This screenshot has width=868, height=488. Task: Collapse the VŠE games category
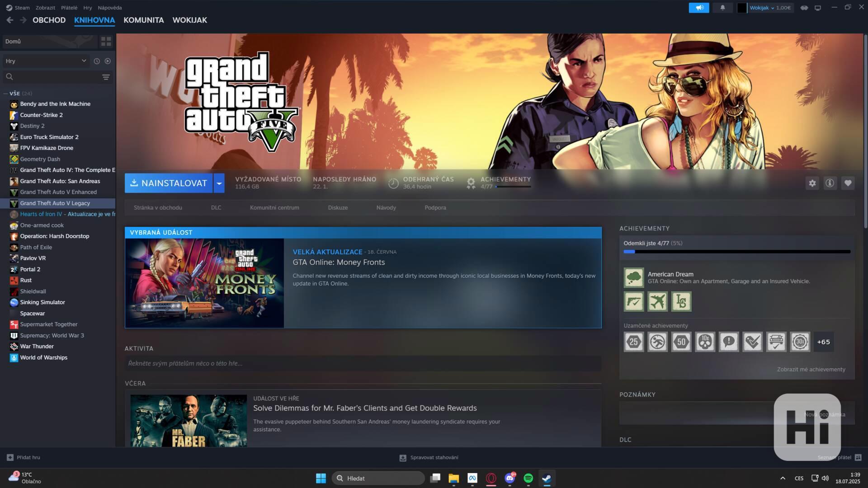[5, 94]
